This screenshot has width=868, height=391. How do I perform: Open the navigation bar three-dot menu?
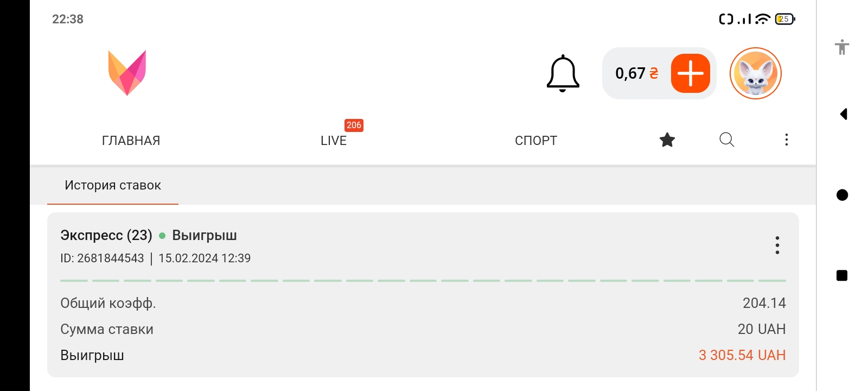click(x=786, y=140)
